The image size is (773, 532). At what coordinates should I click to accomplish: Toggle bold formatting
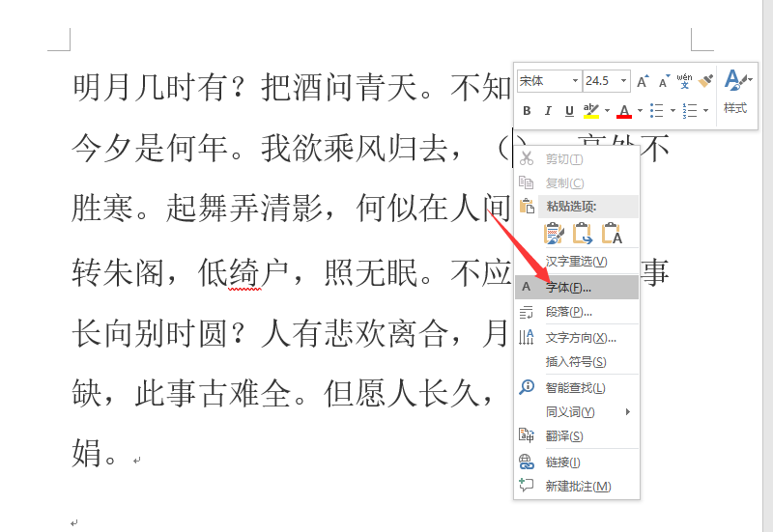(x=527, y=111)
